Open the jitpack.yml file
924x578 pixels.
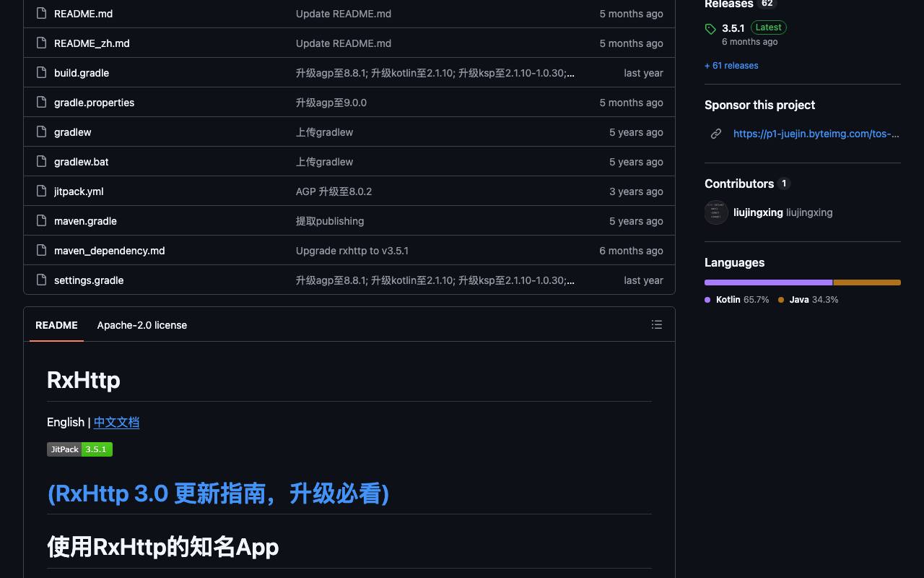[x=79, y=191]
